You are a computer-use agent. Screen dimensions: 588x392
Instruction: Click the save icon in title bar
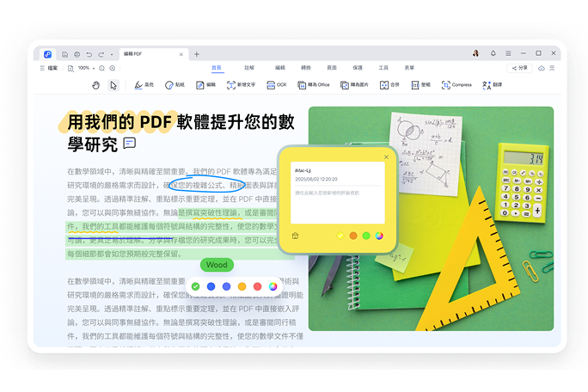[64, 54]
